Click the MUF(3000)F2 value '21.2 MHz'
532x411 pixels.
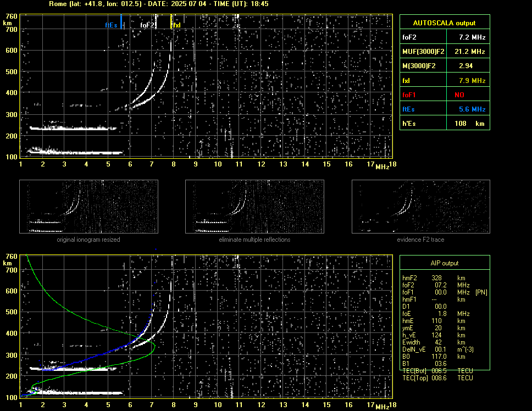(x=469, y=52)
